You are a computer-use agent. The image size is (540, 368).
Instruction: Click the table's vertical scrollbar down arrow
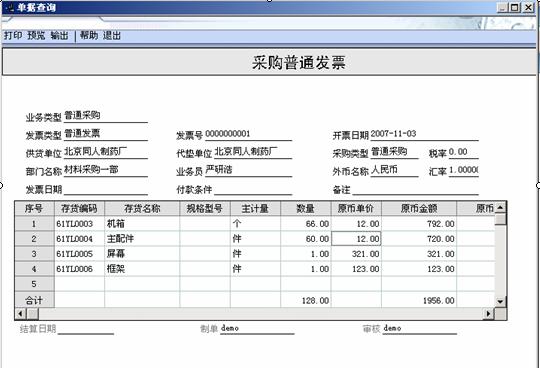point(500,302)
